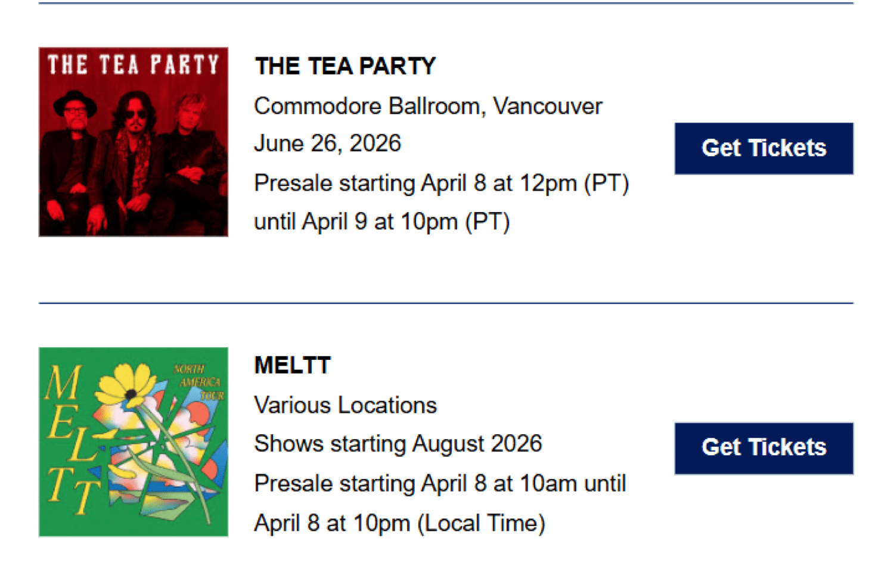Click the June 26, 2026 date
This screenshot has height=588, width=894.
point(327,144)
